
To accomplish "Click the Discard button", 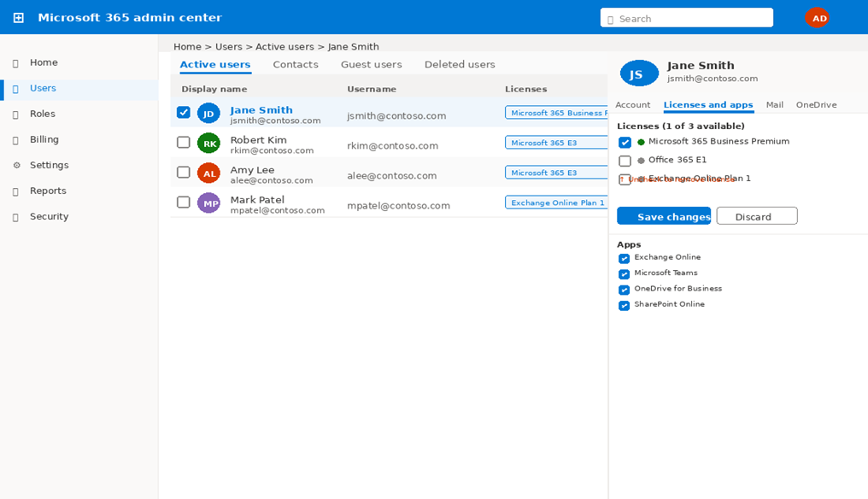I will 756,216.
